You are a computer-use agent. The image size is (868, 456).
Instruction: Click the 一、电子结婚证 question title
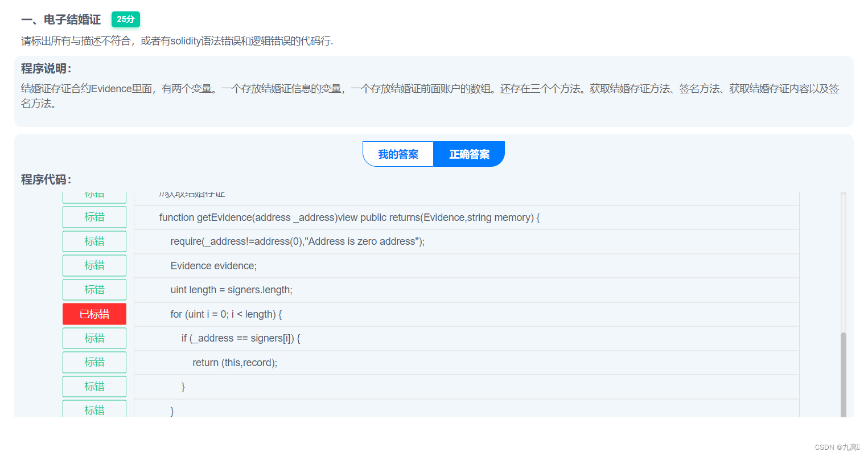coord(61,20)
